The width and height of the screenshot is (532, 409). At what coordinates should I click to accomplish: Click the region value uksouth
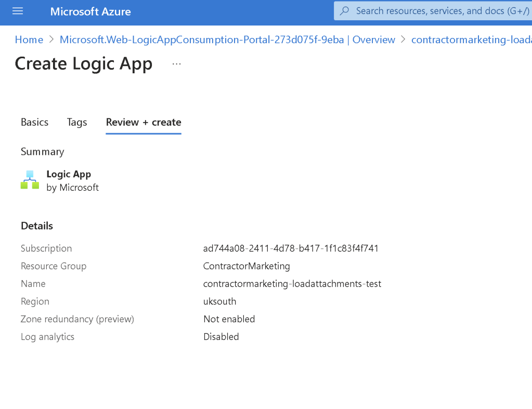pyautogui.click(x=220, y=301)
